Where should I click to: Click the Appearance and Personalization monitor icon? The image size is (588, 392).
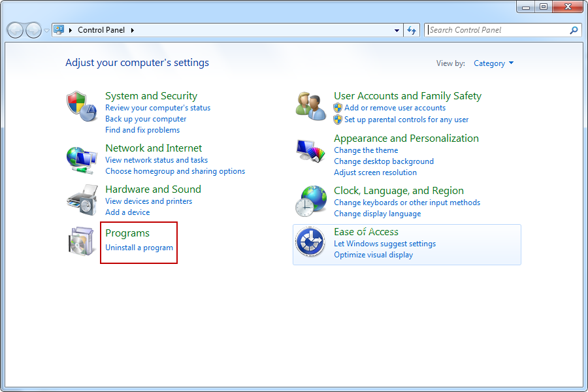click(310, 151)
